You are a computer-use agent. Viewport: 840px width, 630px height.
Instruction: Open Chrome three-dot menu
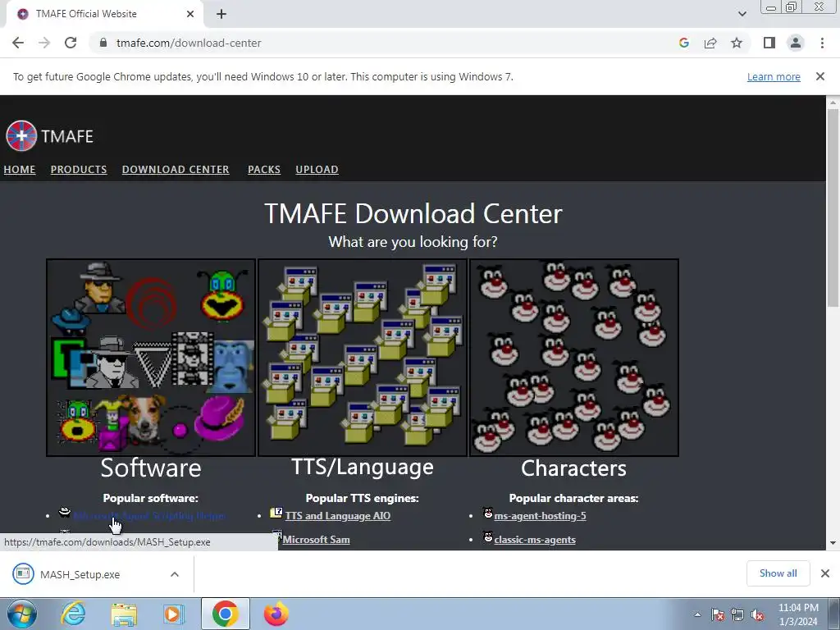(x=822, y=43)
